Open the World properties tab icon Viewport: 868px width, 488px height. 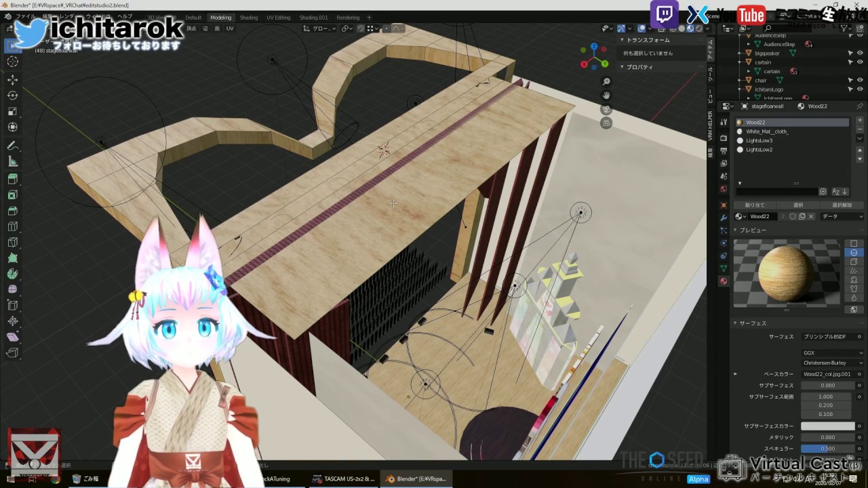coord(724,189)
